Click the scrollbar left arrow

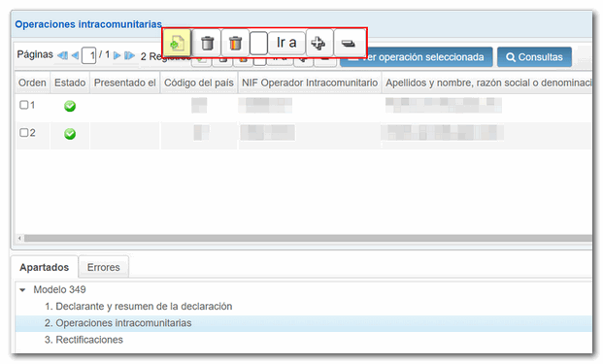(x=19, y=239)
